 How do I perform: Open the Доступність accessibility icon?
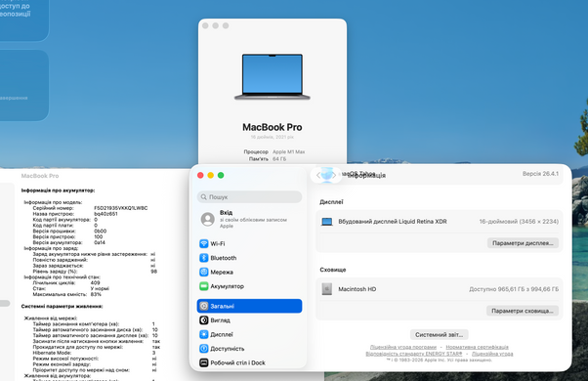(203, 349)
